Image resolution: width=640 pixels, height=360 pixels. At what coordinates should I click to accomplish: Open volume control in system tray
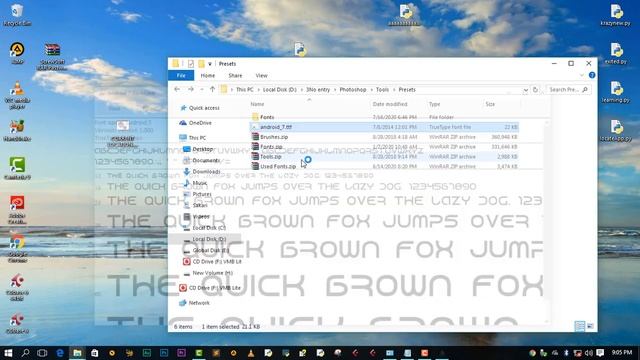589,353
